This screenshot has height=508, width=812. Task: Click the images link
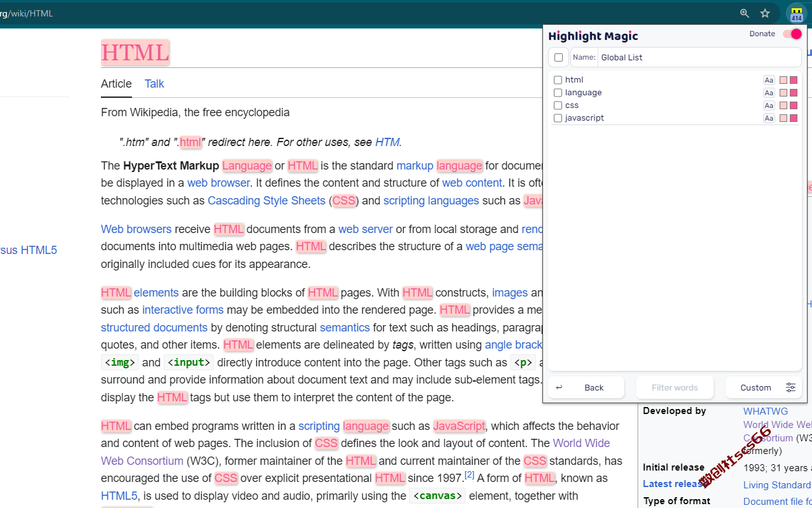tap(510, 293)
